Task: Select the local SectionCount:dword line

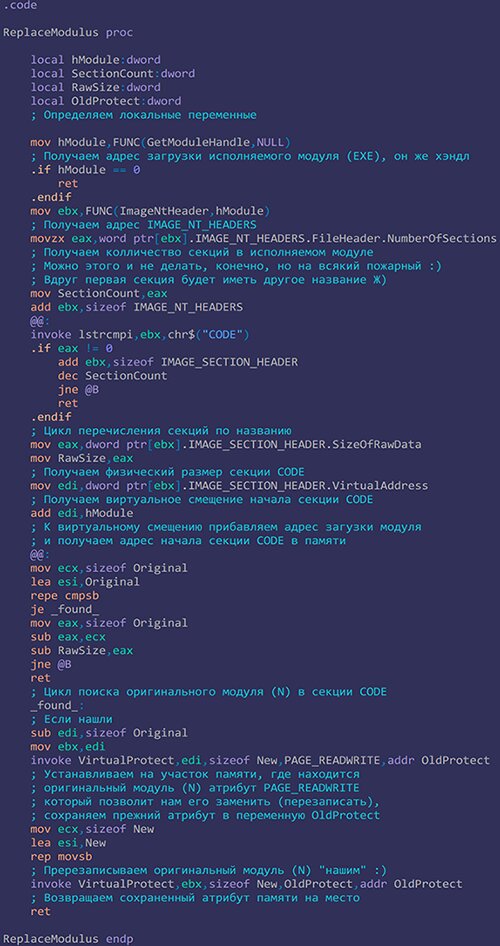Action: click(x=113, y=74)
